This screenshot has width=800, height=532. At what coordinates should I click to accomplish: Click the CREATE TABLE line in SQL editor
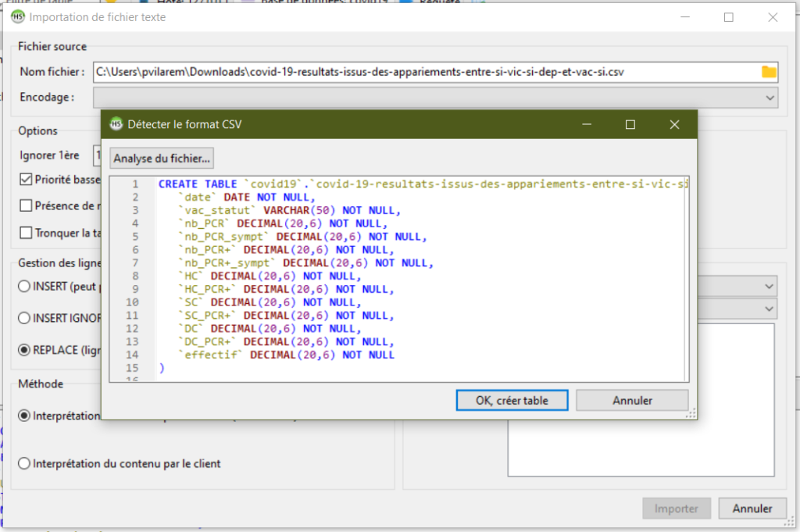point(423,184)
